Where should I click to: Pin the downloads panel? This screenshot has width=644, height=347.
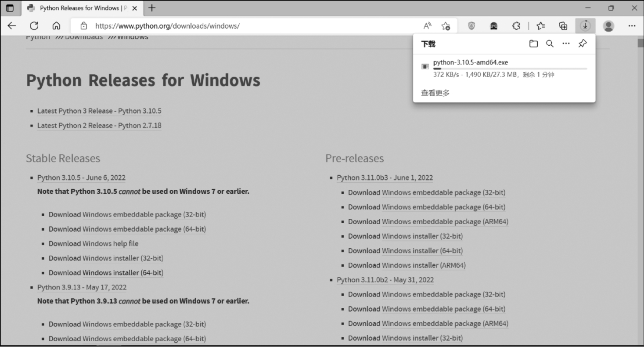583,44
